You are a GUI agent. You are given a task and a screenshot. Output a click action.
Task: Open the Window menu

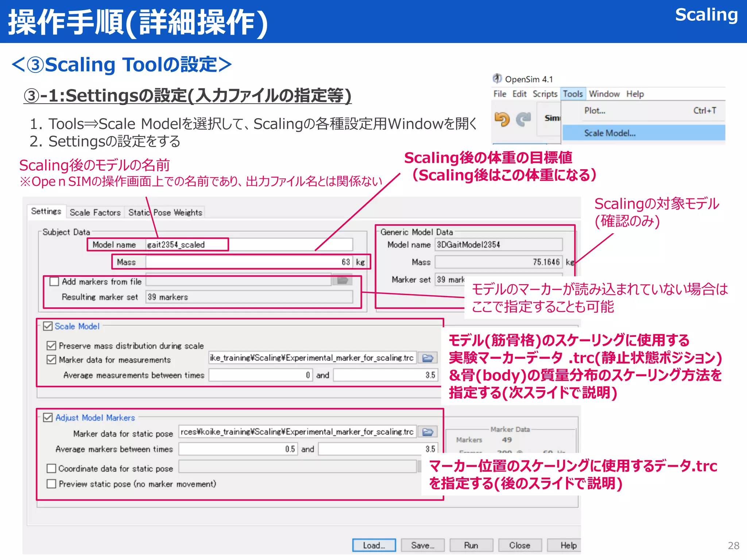click(604, 94)
